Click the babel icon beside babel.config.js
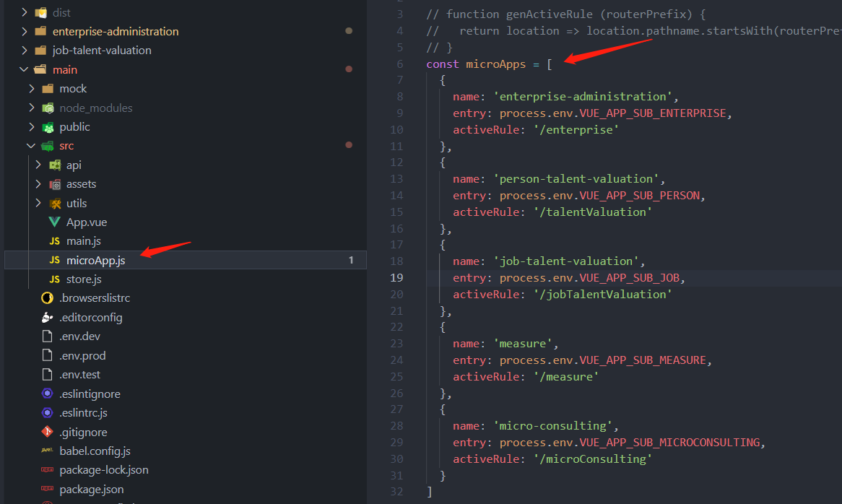 coord(48,451)
